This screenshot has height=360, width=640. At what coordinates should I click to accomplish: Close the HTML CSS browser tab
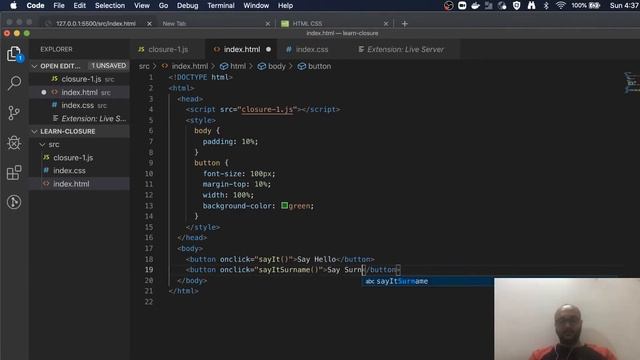386,24
